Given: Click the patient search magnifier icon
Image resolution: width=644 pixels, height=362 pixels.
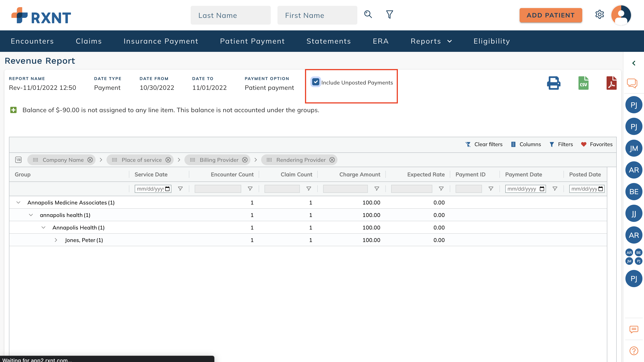Looking at the screenshot, I should 368,15.
